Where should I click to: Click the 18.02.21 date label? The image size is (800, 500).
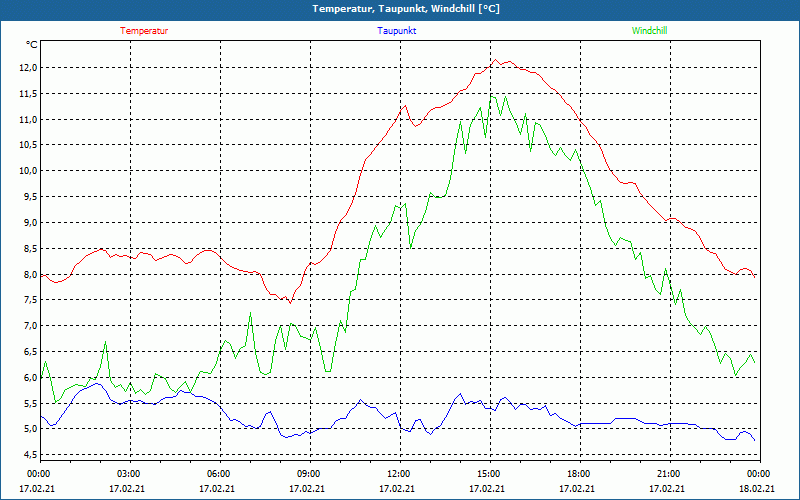757,489
